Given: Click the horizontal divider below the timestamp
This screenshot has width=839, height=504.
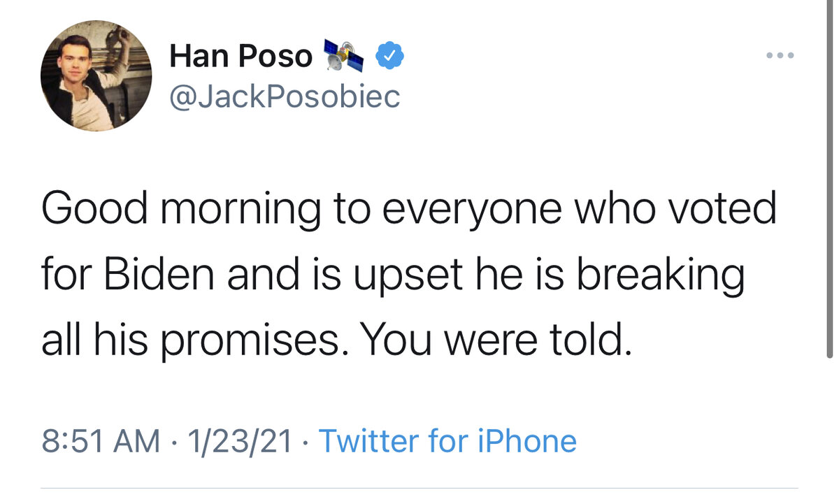Looking at the screenshot, I should (419, 487).
